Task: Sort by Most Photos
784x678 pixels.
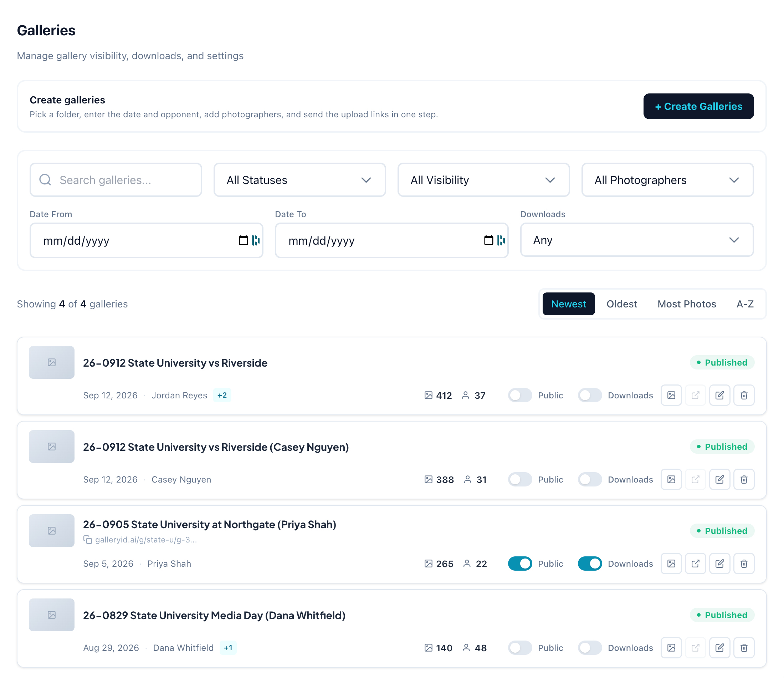Action: tap(686, 304)
